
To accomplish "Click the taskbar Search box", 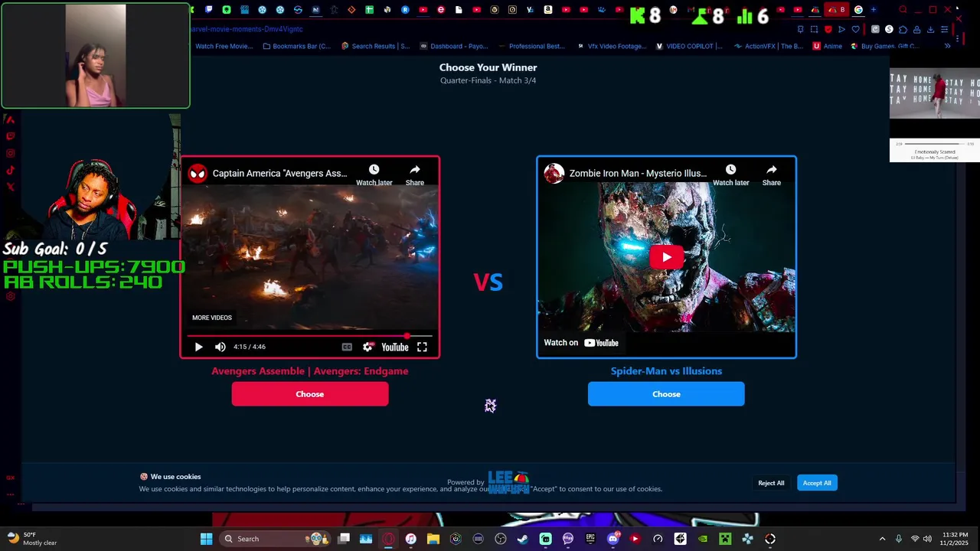I will [276, 539].
